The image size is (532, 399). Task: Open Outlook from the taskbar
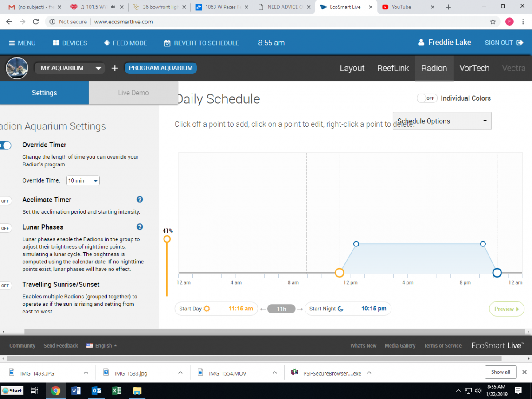[96, 391]
